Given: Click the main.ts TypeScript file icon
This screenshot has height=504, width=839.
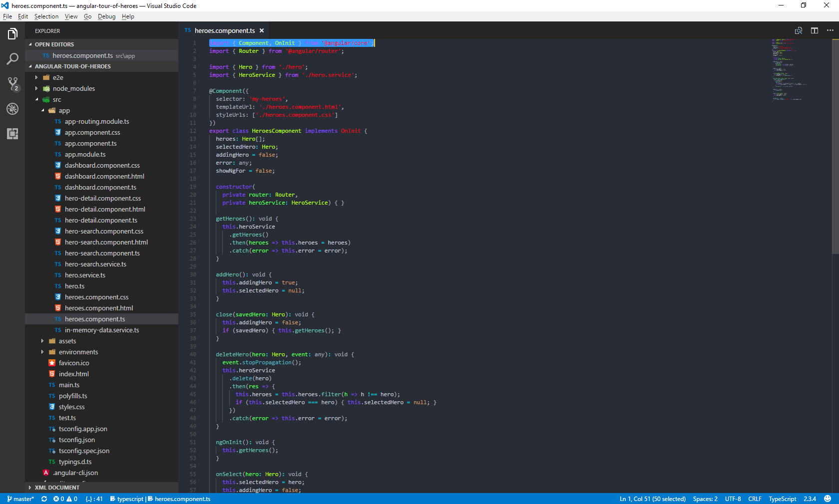Looking at the screenshot, I should (52, 385).
